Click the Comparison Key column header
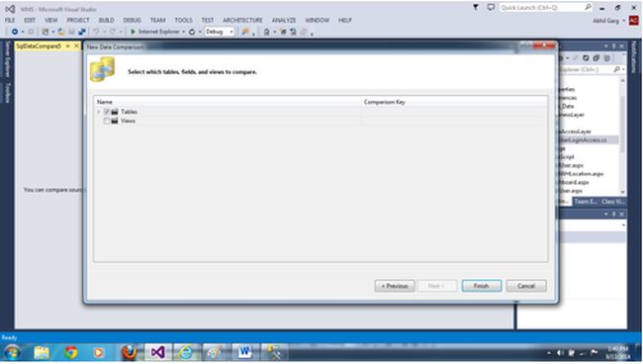The width and height of the screenshot is (643, 364). pyautogui.click(x=384, y=102)
